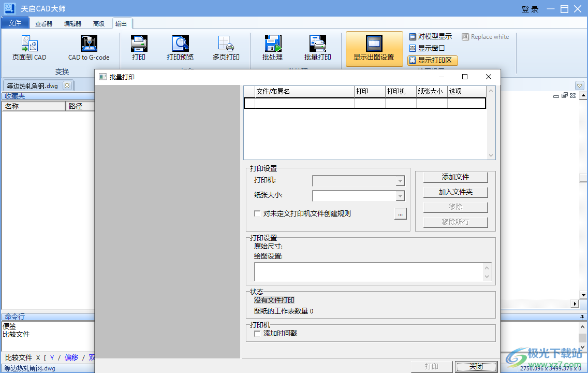The image size is (588, 373).
Task: Open 打印预览 print preview
Action: 180,48
